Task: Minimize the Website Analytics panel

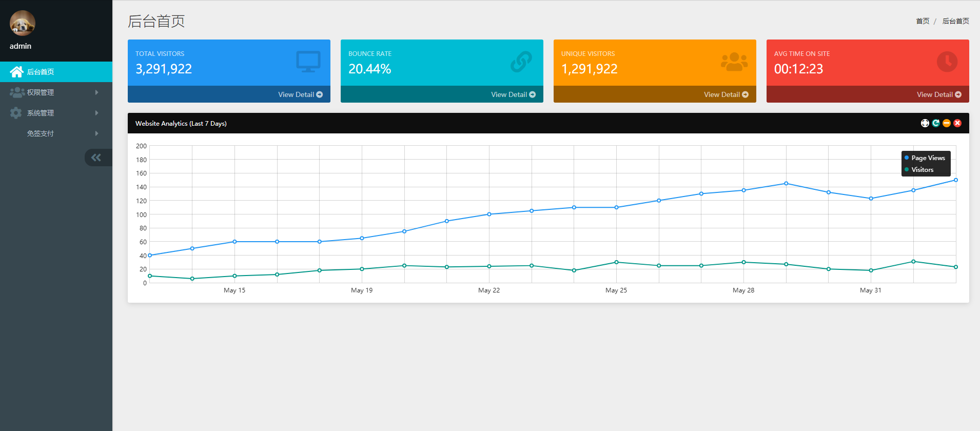Action: coord(947,123)
